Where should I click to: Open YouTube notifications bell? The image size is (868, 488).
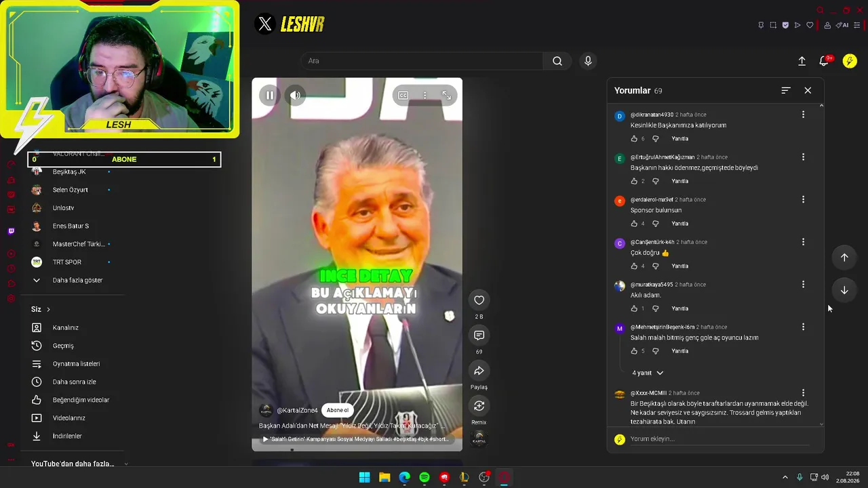pyautogui.click(x=824, y=61)
